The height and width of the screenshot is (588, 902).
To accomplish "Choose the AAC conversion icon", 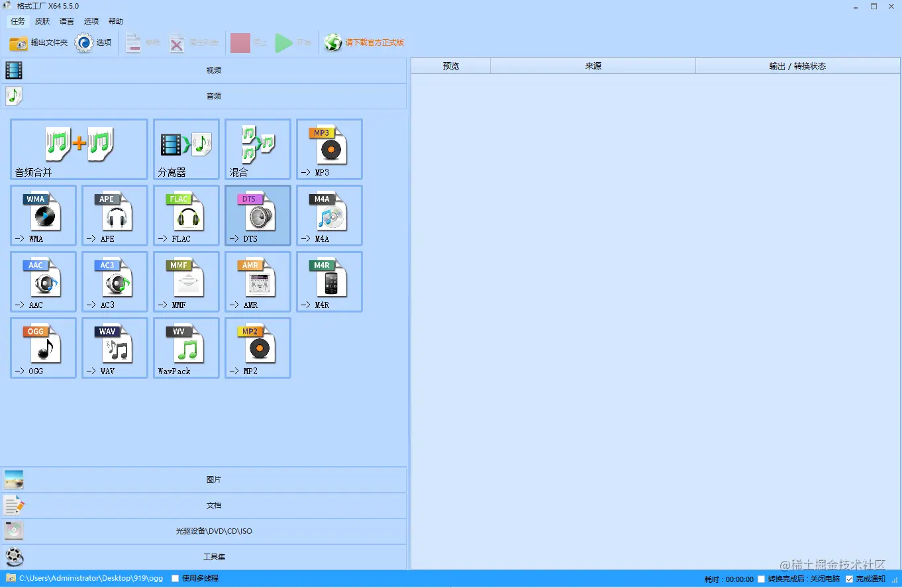I will [x=43, y=281].
